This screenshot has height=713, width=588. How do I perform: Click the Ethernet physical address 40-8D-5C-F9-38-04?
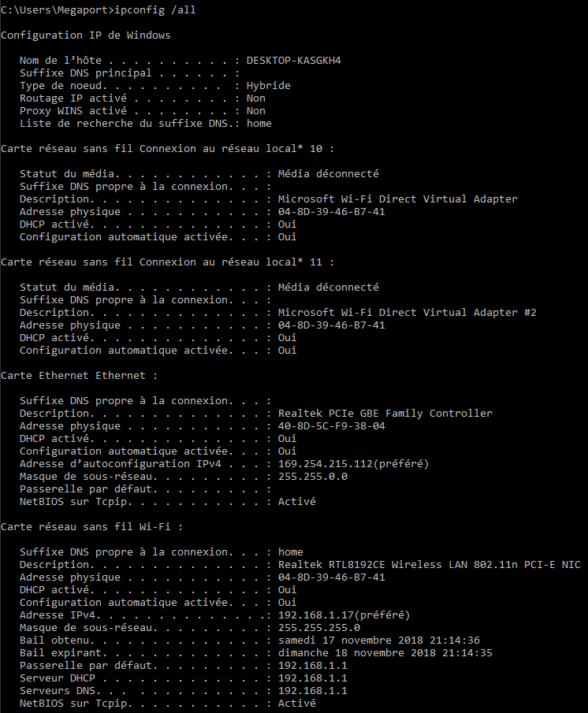tap(331, 425)
